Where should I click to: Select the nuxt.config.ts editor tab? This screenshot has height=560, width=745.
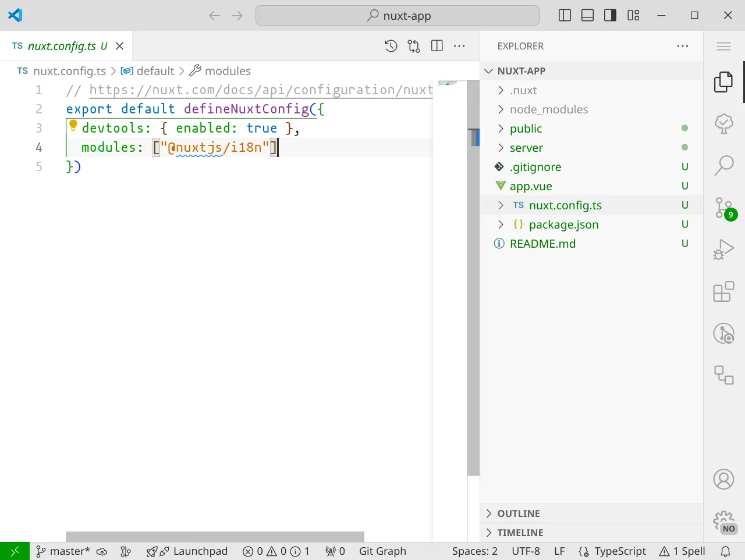tap(61, 46)
